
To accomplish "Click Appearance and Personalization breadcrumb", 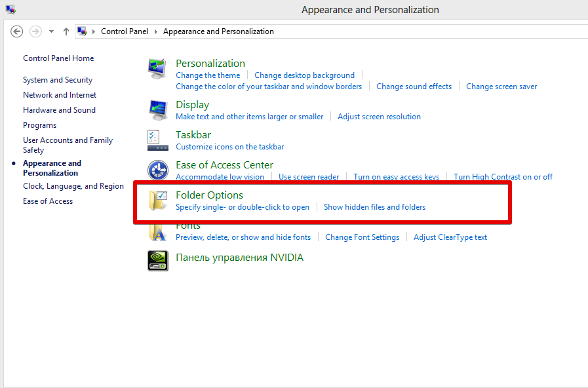I will click(219, 31).
